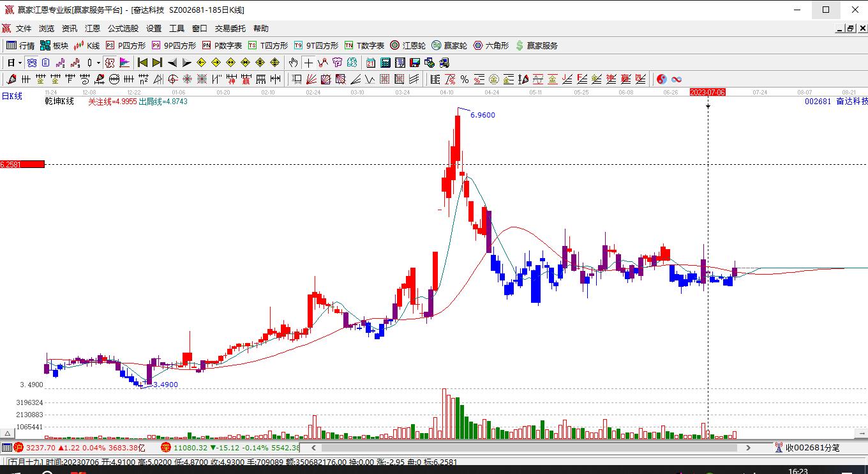Viewport: 868px width, 474px height.
Task: Open 赢家服务 with the dollar icon
Action: tap(536, 45)
